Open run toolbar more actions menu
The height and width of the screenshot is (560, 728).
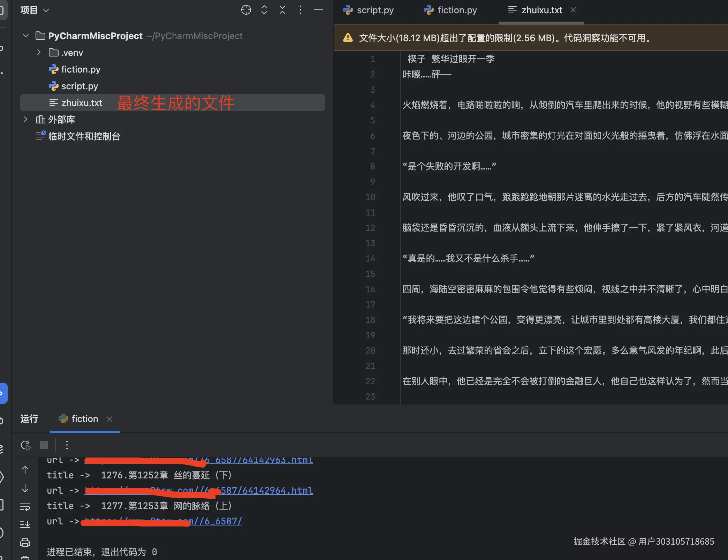[67, 445]
